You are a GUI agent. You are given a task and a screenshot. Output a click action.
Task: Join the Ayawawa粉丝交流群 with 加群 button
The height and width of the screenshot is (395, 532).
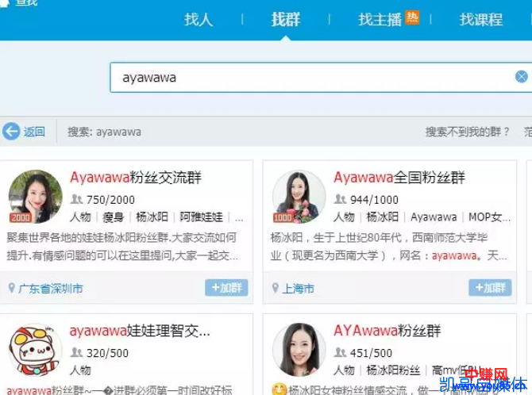[226, 288]
